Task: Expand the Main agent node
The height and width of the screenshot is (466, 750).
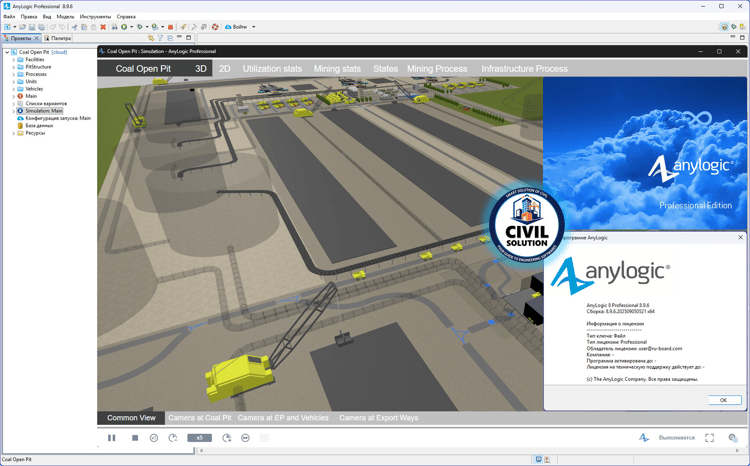Action: point(13,96)
